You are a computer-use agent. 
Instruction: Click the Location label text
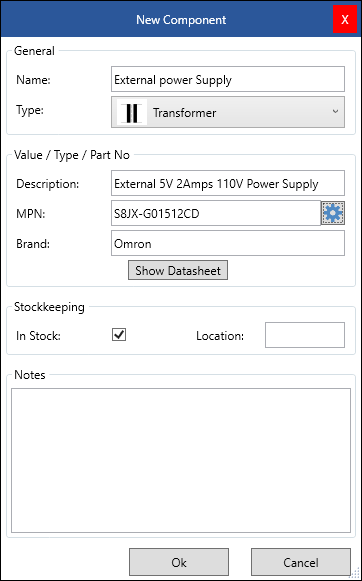(x=220, y=336)
